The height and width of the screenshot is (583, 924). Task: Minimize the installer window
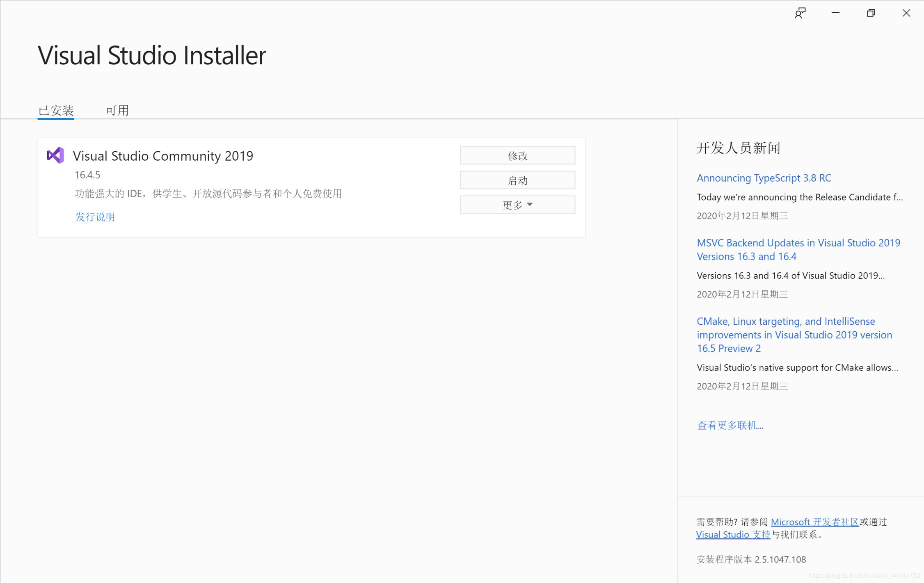tap(835, 13)
